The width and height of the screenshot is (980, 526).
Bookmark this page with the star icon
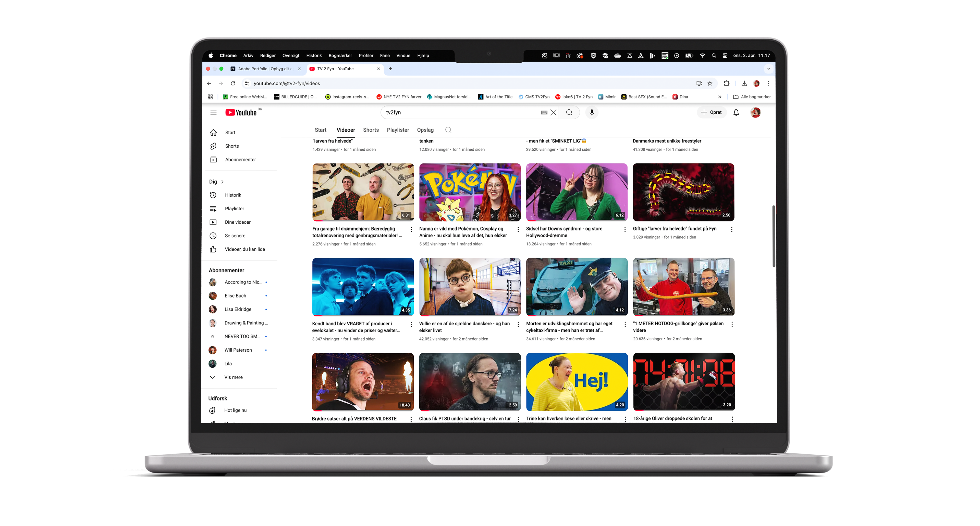click(710, 84)
